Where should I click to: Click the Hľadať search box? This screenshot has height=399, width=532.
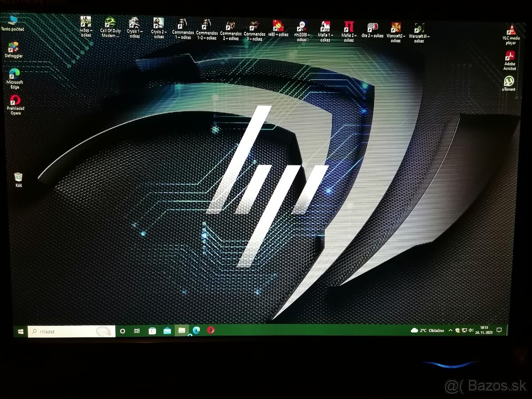coord(66,331)
